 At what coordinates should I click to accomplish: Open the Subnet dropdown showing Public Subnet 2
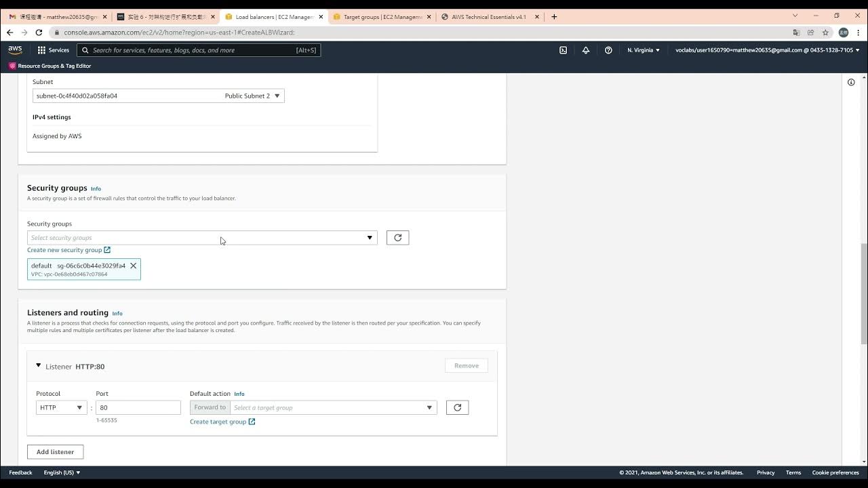click(158, 96)
